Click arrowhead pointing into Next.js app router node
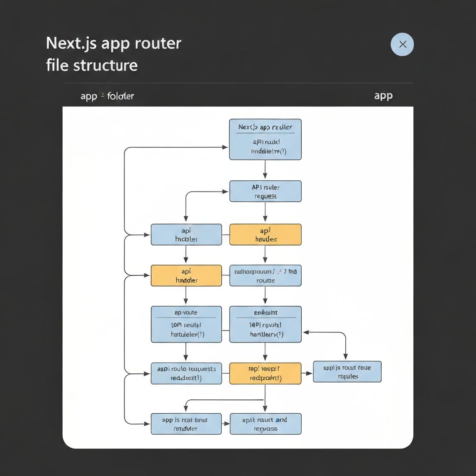Viewport: 476px width, 476px height. point(225,147)
